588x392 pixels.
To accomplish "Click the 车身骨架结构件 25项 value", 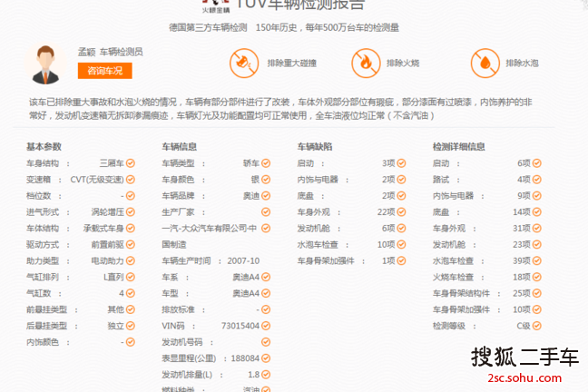I will coord(522,293).
